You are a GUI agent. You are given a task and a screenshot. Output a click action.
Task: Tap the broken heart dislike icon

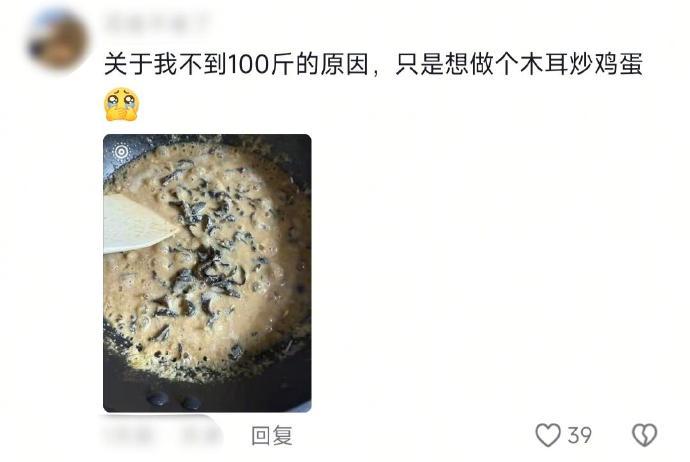point(644,435)
